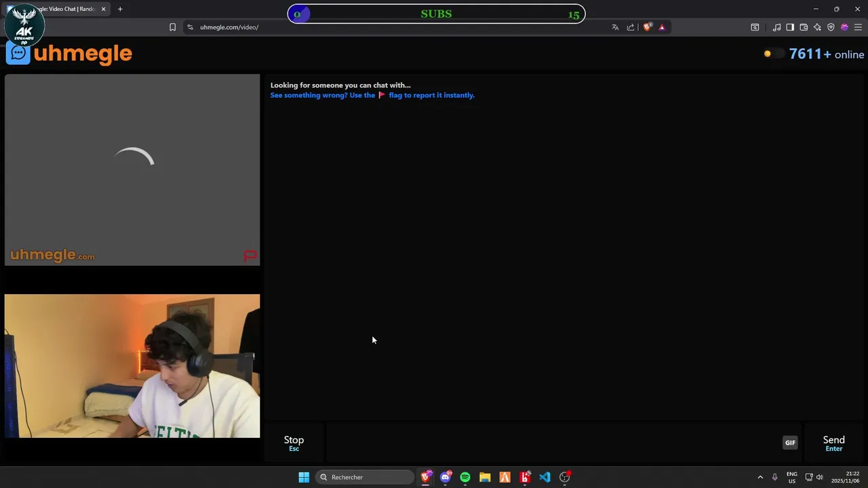Click your own webcam preview
The image size is (868, 488).
coord(132,366)
